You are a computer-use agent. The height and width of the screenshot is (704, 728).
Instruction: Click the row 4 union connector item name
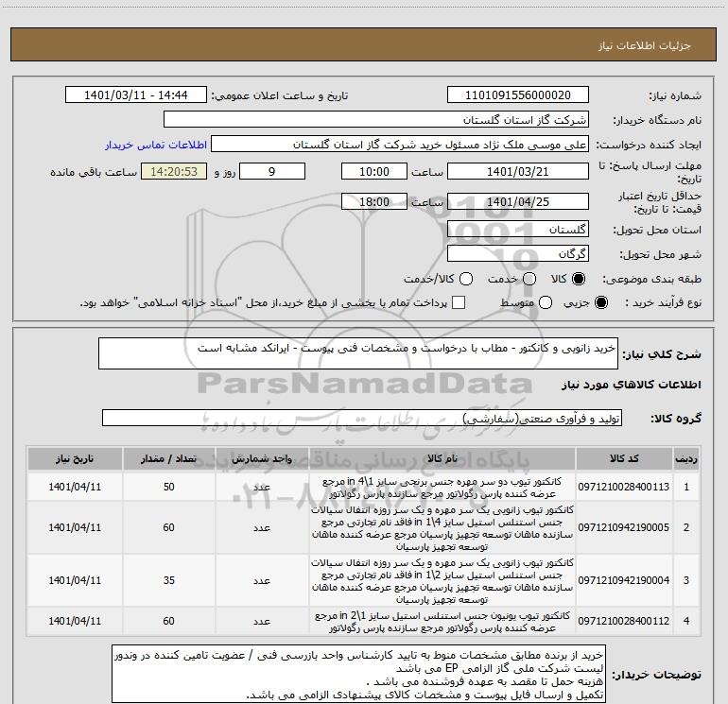pyautogui.click(x=442, y=622)
